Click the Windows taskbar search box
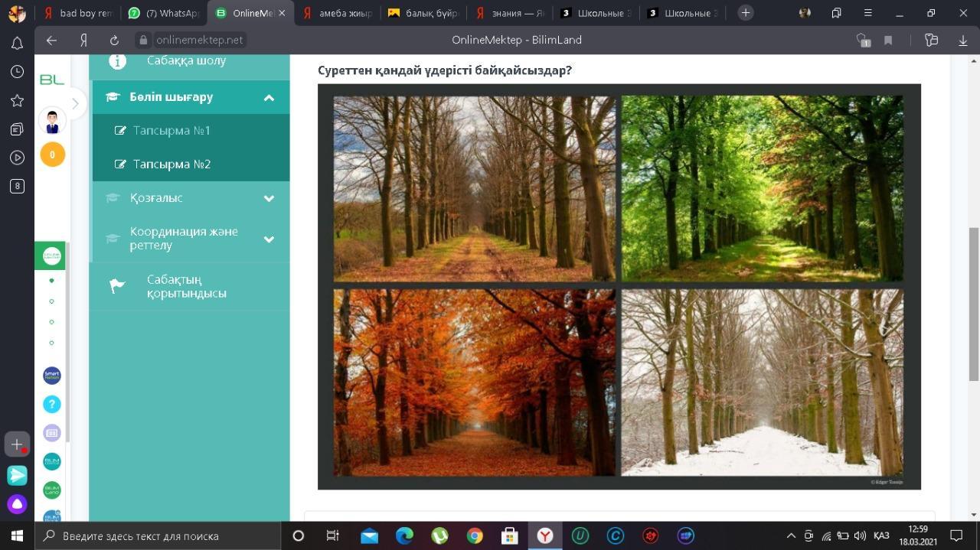 tap(158, 536)
